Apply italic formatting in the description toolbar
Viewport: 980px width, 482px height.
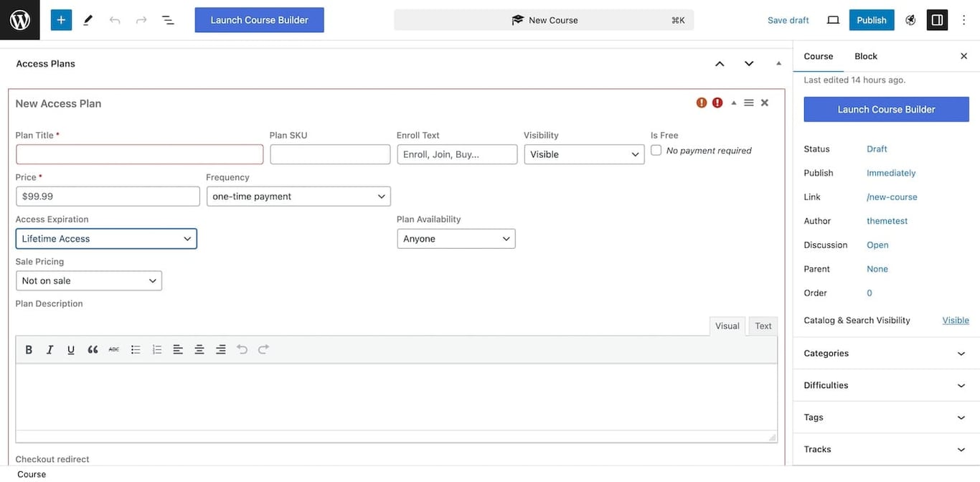pyautogui.click(x=49, y=349)
